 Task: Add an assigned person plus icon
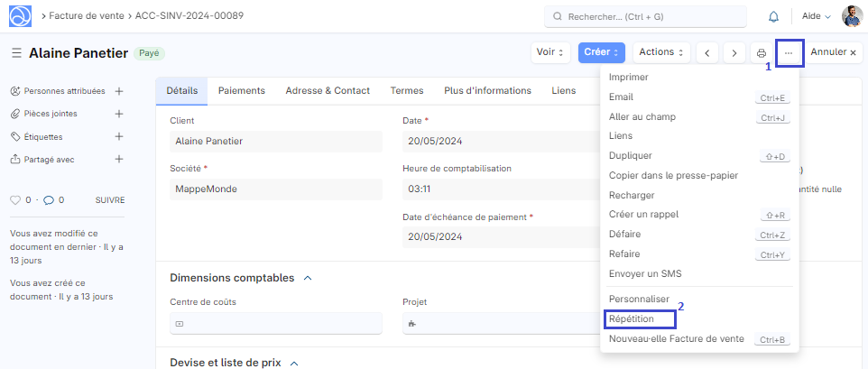tap(119, 91)
